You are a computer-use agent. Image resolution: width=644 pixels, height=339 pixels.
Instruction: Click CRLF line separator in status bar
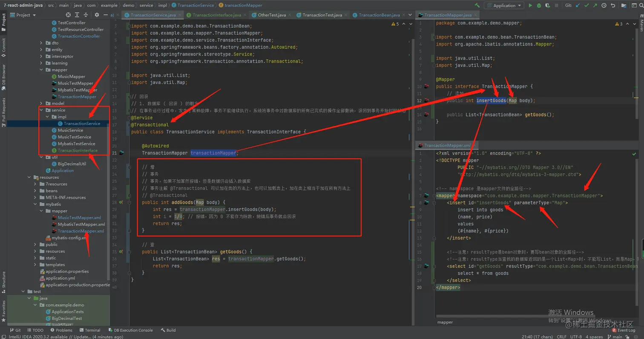[x=561, y=336]
